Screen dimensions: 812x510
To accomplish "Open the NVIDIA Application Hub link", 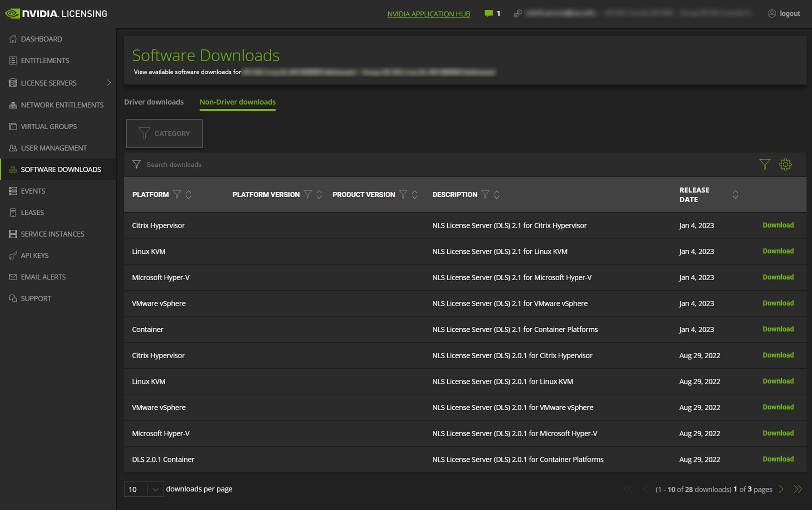I will [429, 14].
